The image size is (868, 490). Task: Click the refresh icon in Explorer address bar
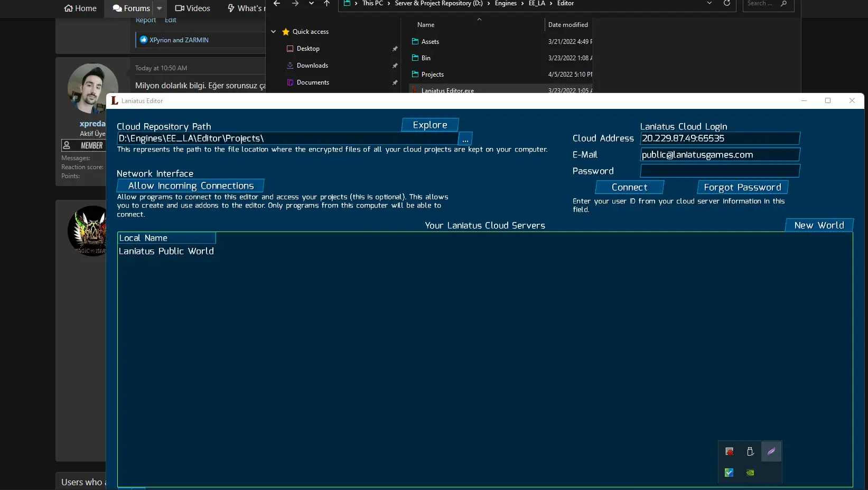pos(726,4)
